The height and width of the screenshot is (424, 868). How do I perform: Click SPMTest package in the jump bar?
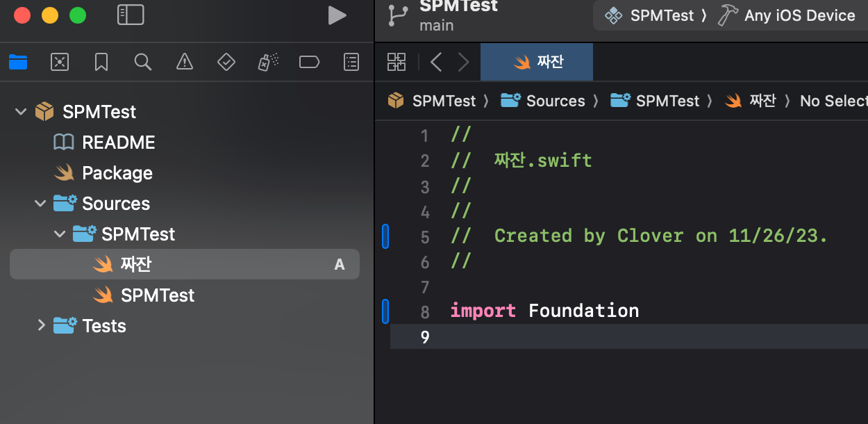(432, 101)
